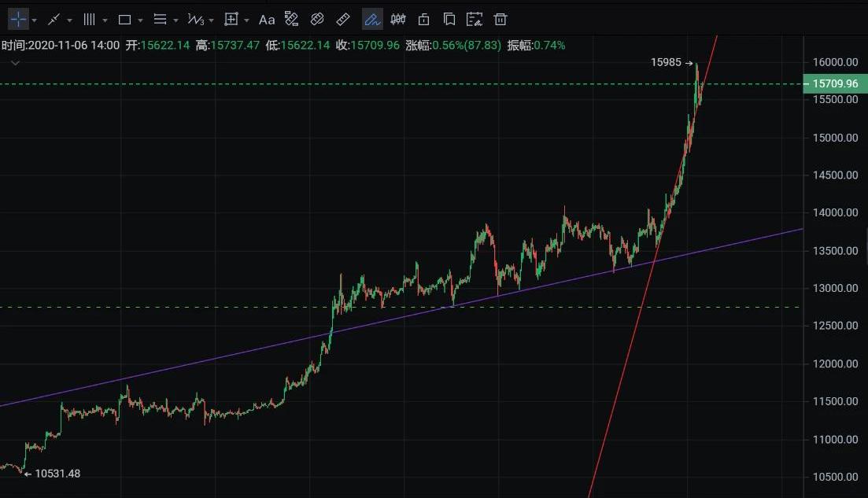This screenshot has height=498, width=868.
Task: Toggle the highlighted drawing pen mode
Action: tap(372, 20)
